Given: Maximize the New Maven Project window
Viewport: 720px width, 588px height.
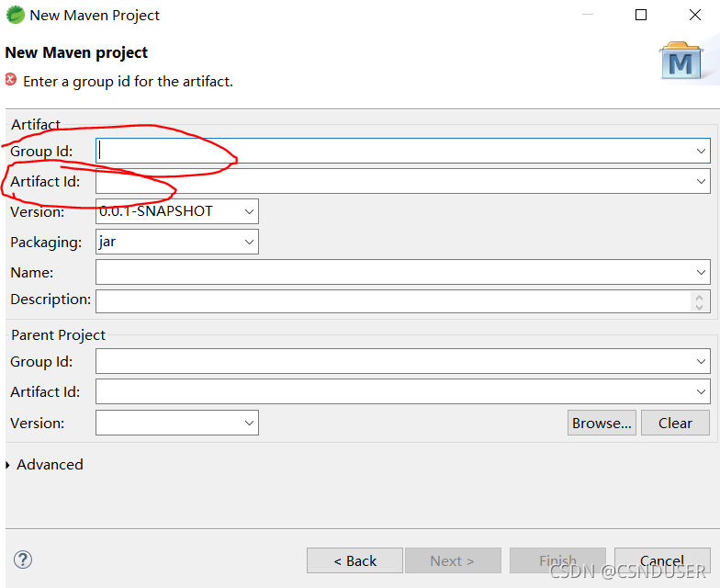Looking at the screenshot, I should click(x=641, y=15).
